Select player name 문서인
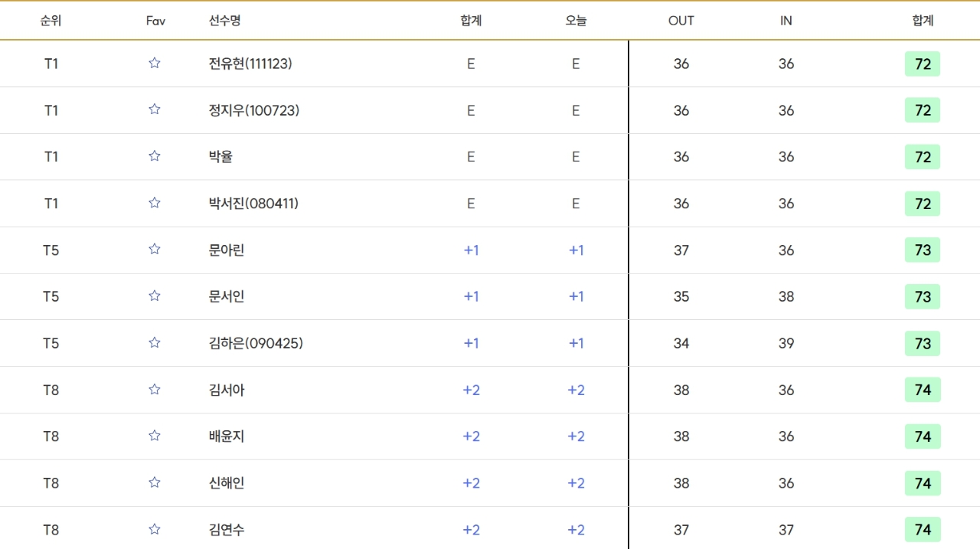The height and width of the screenshot is (549, 980). (227, 297)
